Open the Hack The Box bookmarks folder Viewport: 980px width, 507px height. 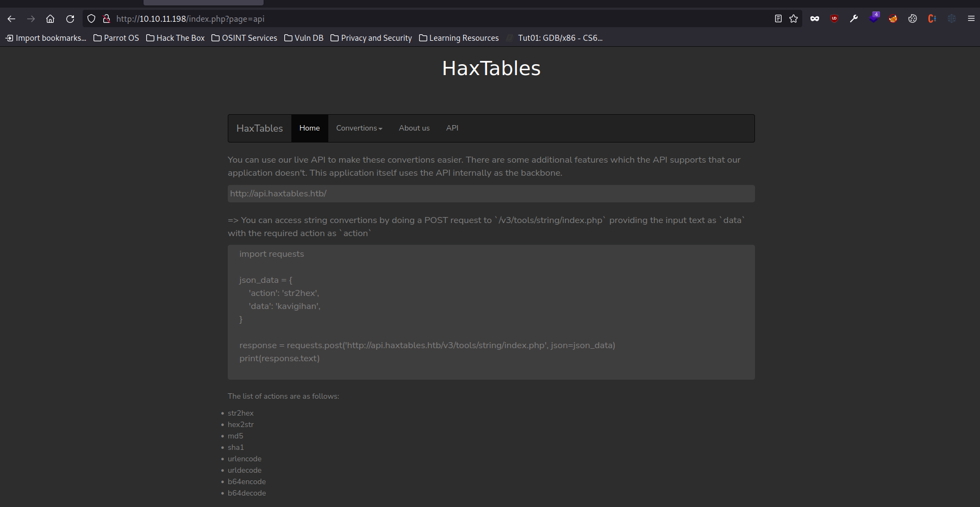(176, 38)
